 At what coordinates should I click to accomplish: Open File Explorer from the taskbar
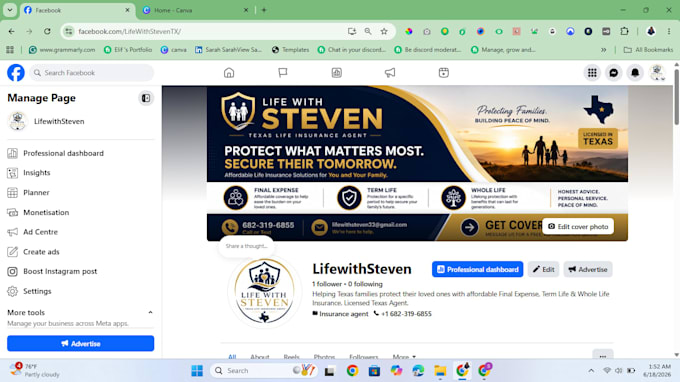(x=440, y=371)
